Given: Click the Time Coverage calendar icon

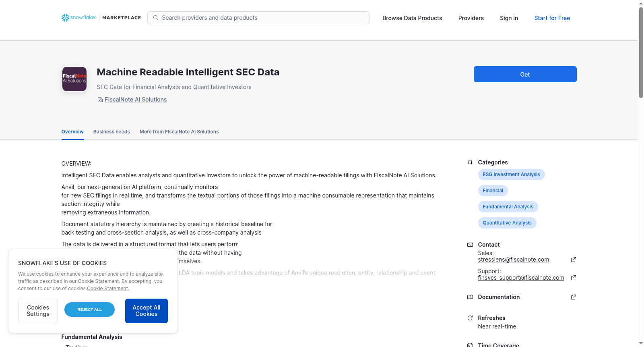Looking at the screenshot, I should pos(470,345).
